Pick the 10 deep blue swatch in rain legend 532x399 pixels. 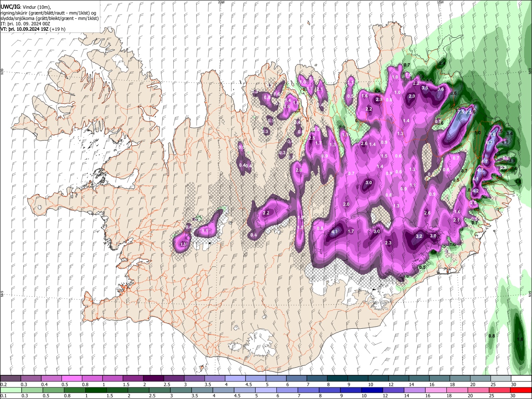click(373, 390)
